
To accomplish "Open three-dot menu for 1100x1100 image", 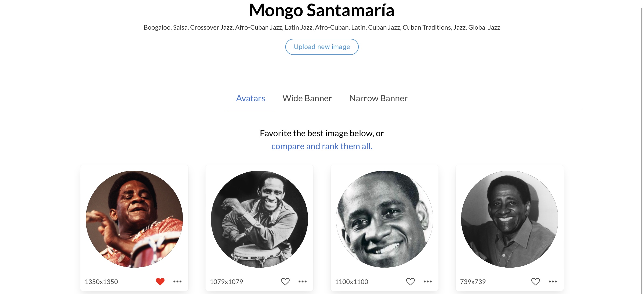I will (428, 282).
